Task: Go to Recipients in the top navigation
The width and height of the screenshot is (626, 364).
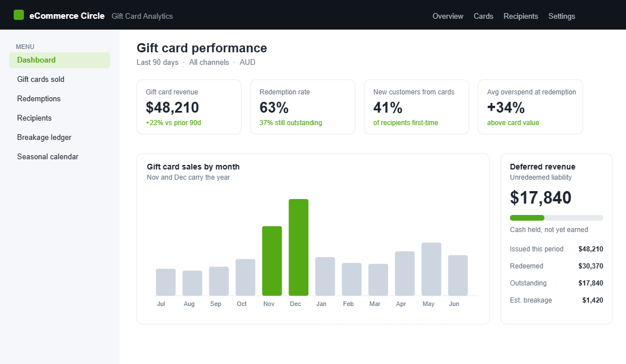Action: click(521, 16)
